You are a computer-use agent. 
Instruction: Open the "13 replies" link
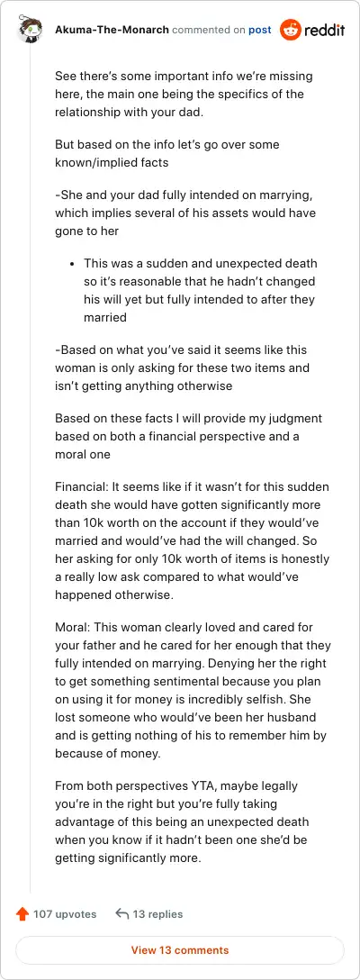157,913
